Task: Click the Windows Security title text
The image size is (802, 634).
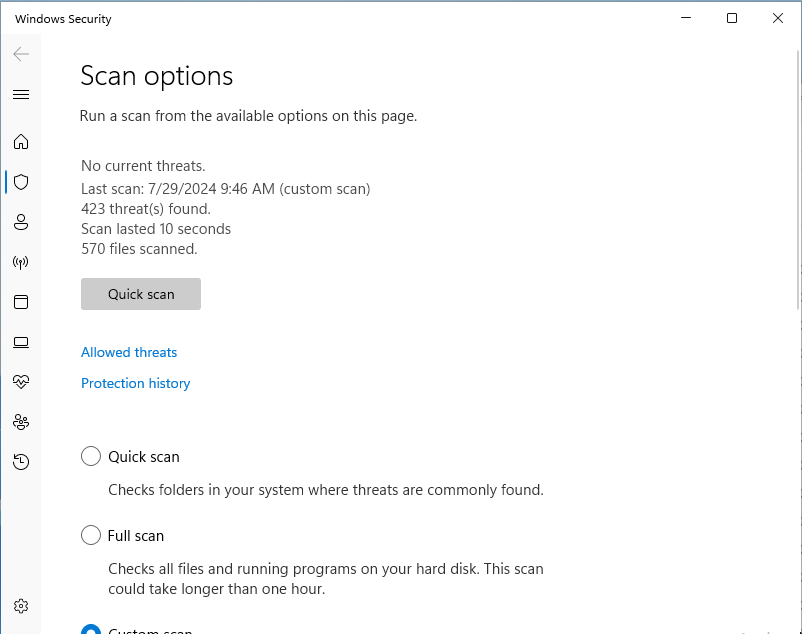Action: 63,19
